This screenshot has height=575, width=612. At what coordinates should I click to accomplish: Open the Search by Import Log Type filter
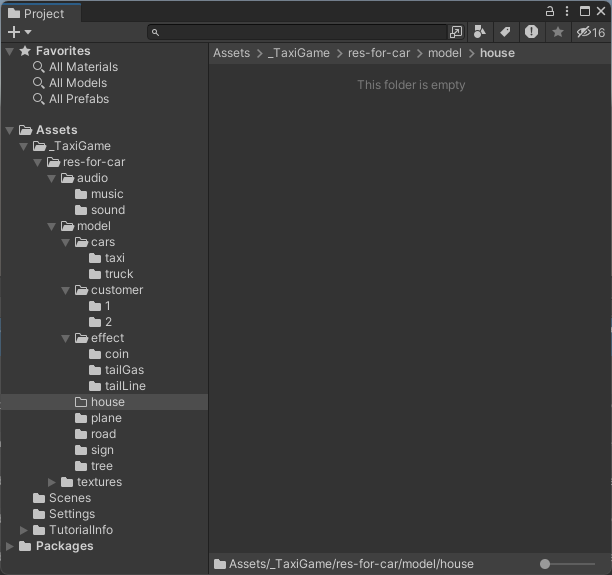pos(531,32)
